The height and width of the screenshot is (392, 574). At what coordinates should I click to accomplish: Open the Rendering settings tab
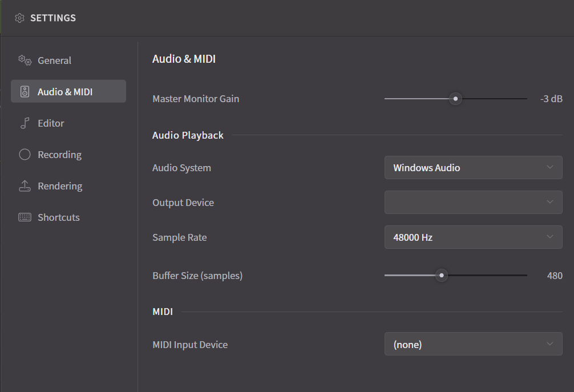68,186
